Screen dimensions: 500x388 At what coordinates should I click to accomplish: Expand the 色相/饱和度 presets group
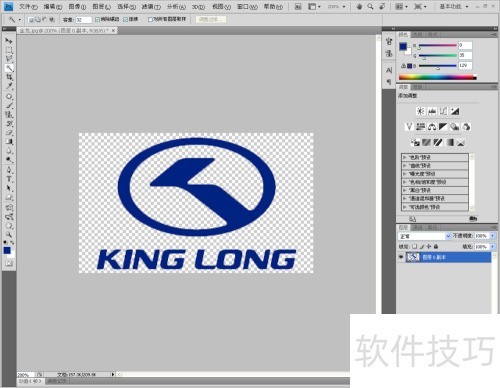[404, 182]
